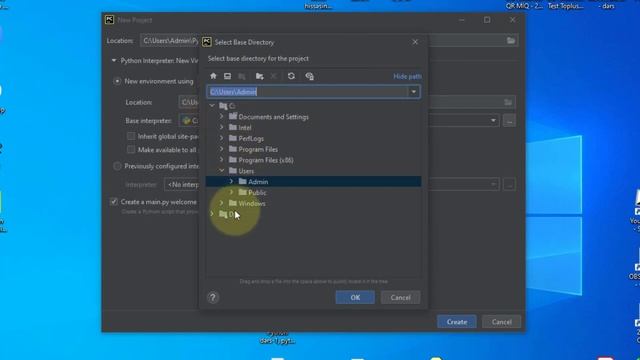
Task: Select New environment using radio button
Action: 117,81
